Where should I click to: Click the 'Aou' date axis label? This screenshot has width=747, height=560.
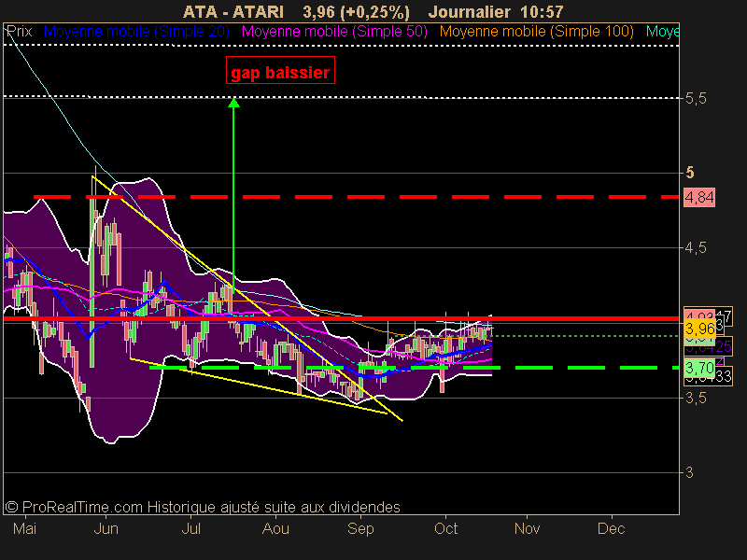[x=275, y=528]
